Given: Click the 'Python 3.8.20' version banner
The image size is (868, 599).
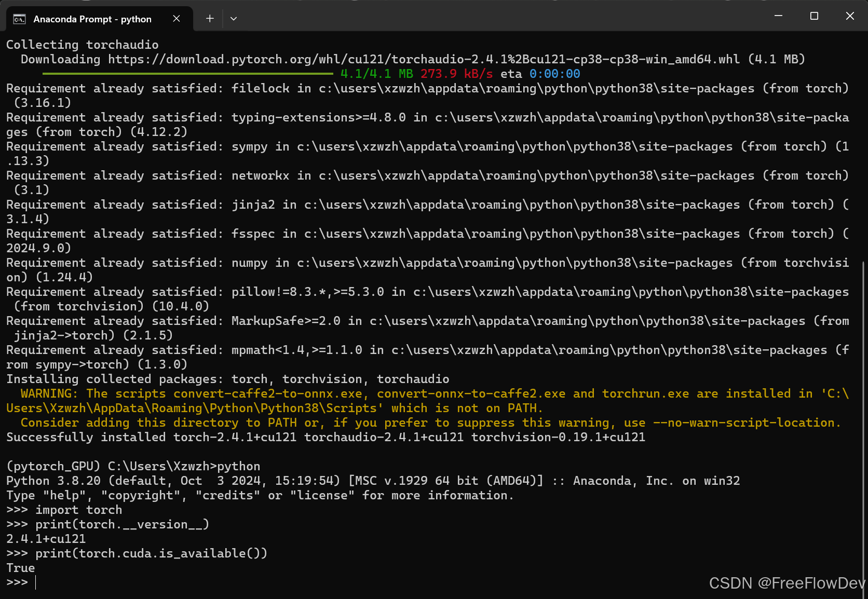Looking at the screenshot, I should pyautogui.click(x=373, y=481).
